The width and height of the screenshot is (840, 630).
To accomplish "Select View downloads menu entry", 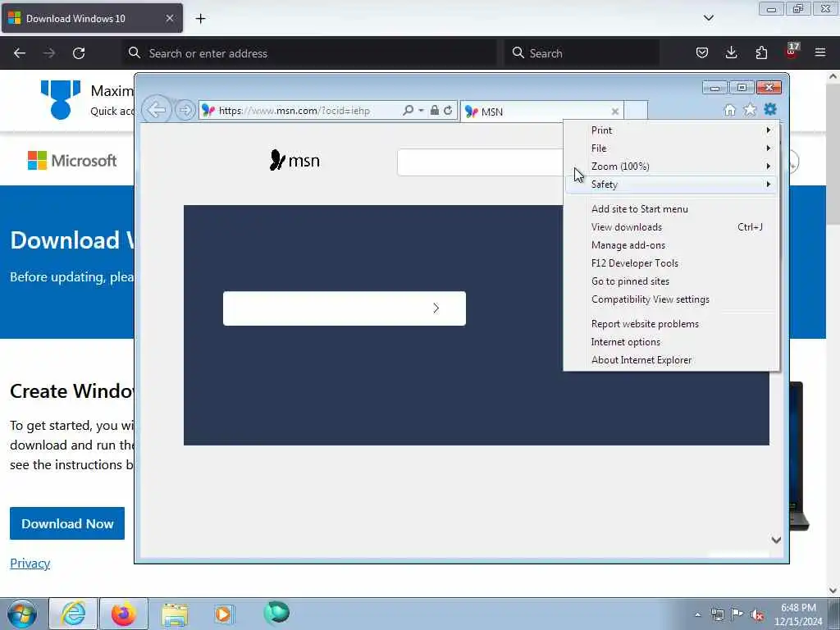I will coord(671,227).
